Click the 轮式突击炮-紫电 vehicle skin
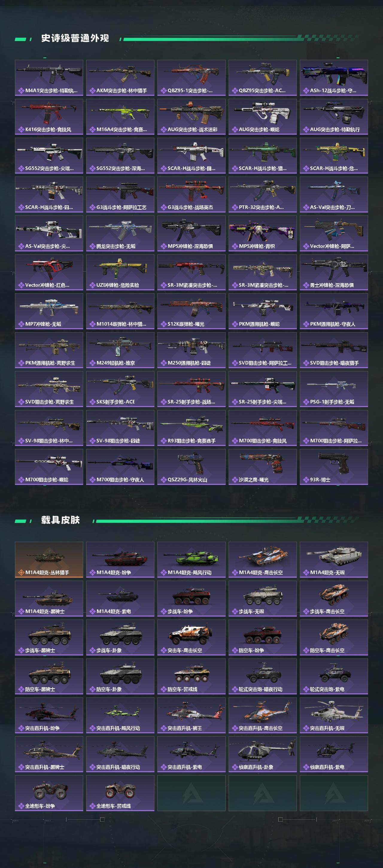This screenshot has width=383, height=868. click(334, 676)
